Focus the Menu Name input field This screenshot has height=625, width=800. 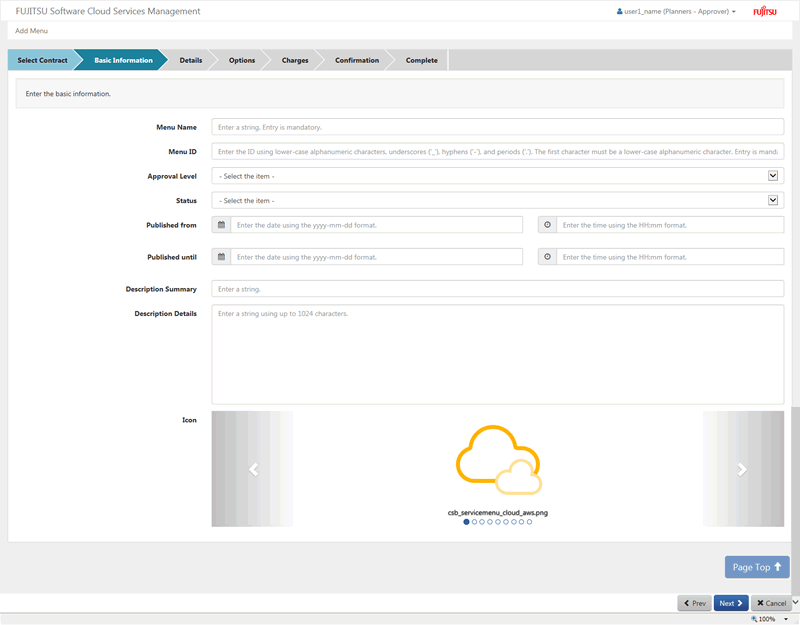pyautogui.click(x=497, y=127)
